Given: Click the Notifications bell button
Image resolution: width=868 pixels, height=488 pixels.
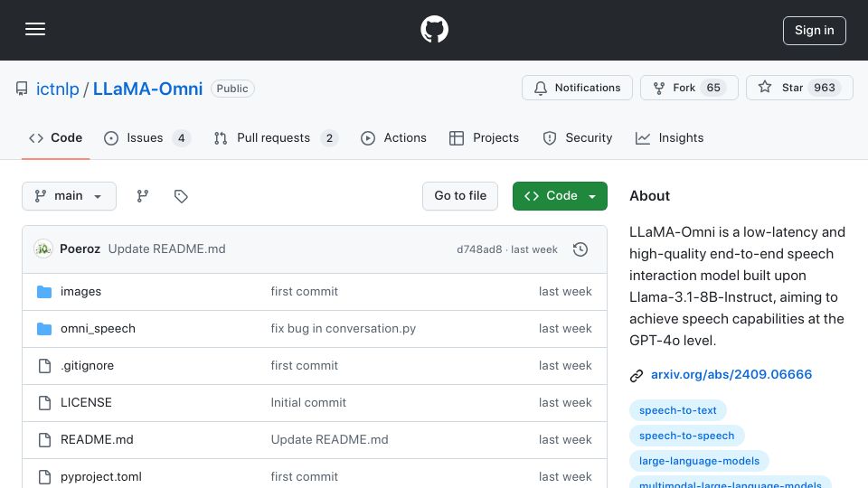Looking at the screenshot, I should 577,88.
